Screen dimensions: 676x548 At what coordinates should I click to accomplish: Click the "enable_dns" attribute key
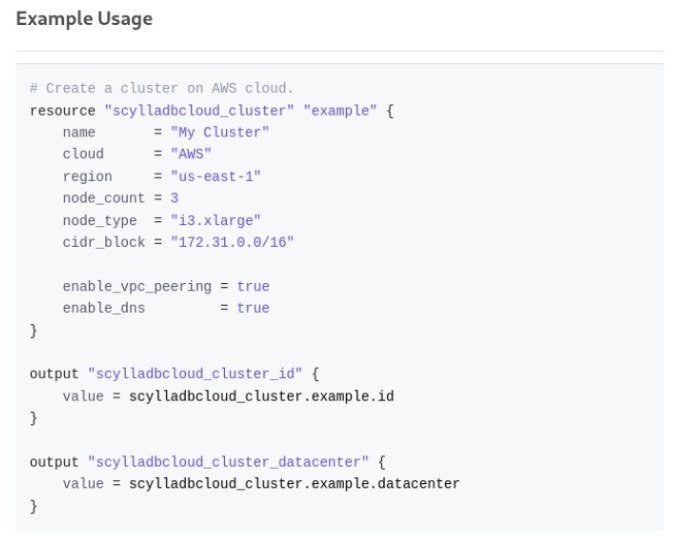pyautogui.click(x=104, y=308)
